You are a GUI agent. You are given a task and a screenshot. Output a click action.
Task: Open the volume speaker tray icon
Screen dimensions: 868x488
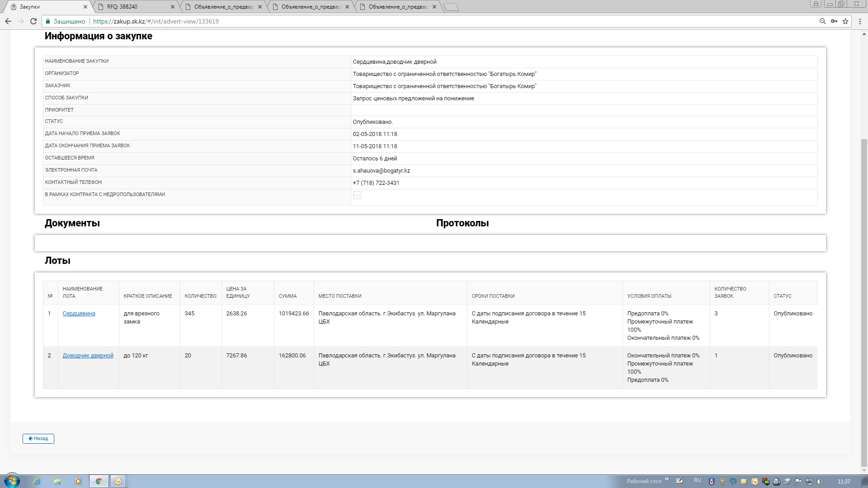[x=820, y=482]
